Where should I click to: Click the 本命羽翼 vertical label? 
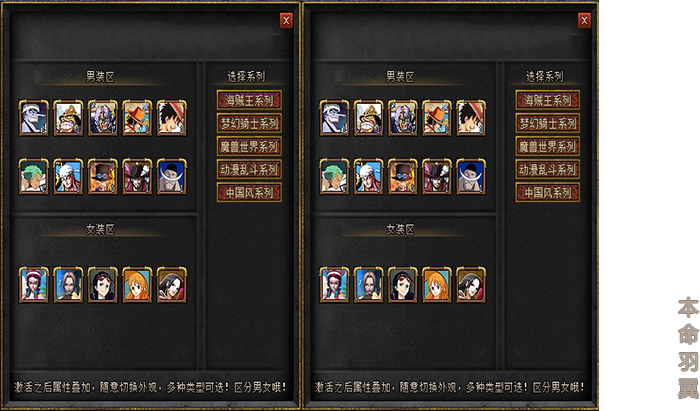(688, 348)
